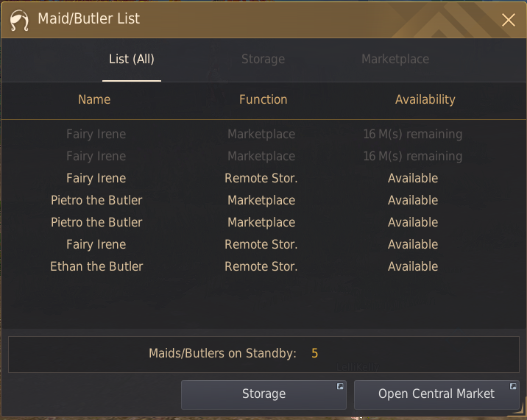Click the Maid/Butler List window title
The height and width of the screenshot is (420, 527).
pyautogui.click(x=89, y=19)
